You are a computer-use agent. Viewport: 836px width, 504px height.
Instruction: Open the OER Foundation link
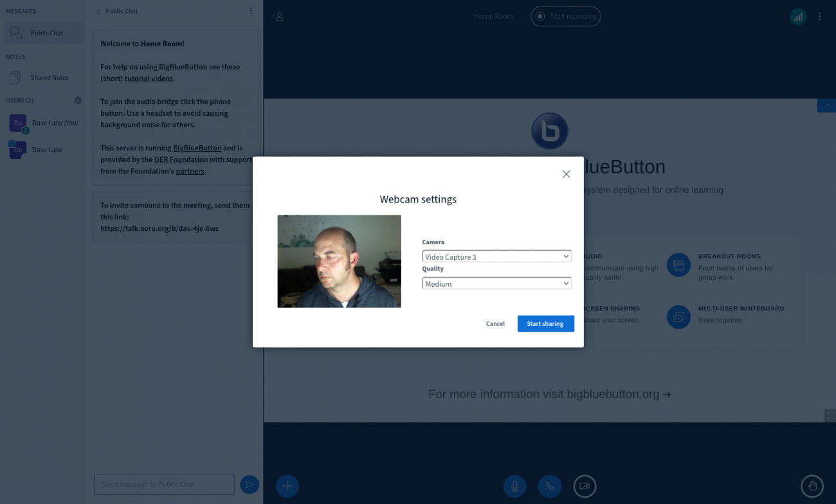tap(181, 159)
